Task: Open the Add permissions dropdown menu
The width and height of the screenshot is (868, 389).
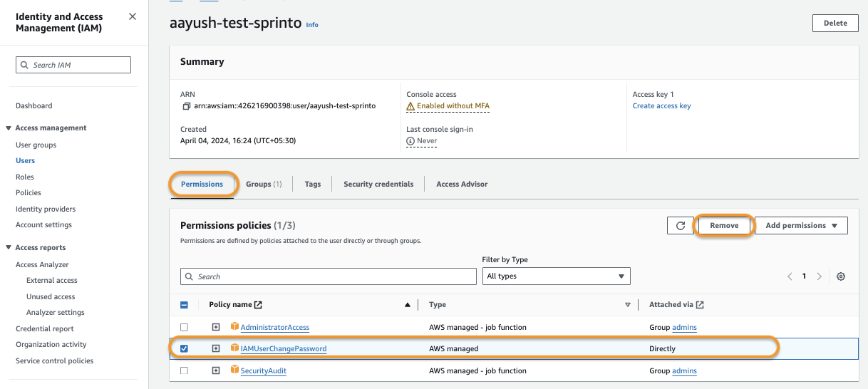Action: pos(801,226)
